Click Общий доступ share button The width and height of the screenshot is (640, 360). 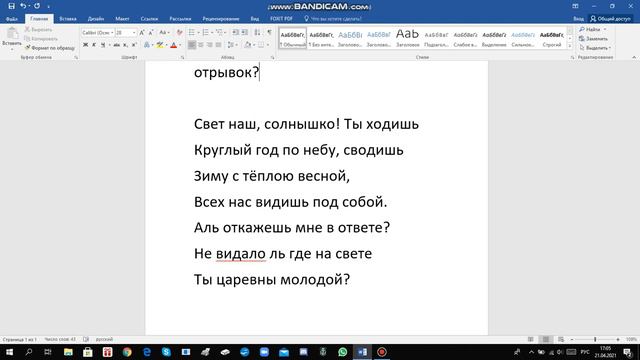pos(611,19)
